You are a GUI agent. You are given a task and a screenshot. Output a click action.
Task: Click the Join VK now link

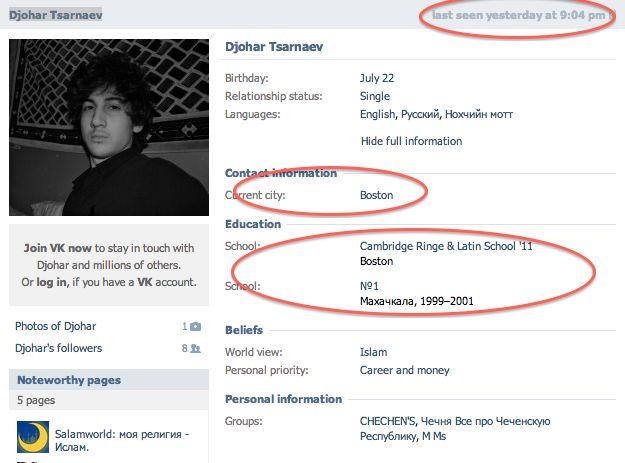coord(58,248)
